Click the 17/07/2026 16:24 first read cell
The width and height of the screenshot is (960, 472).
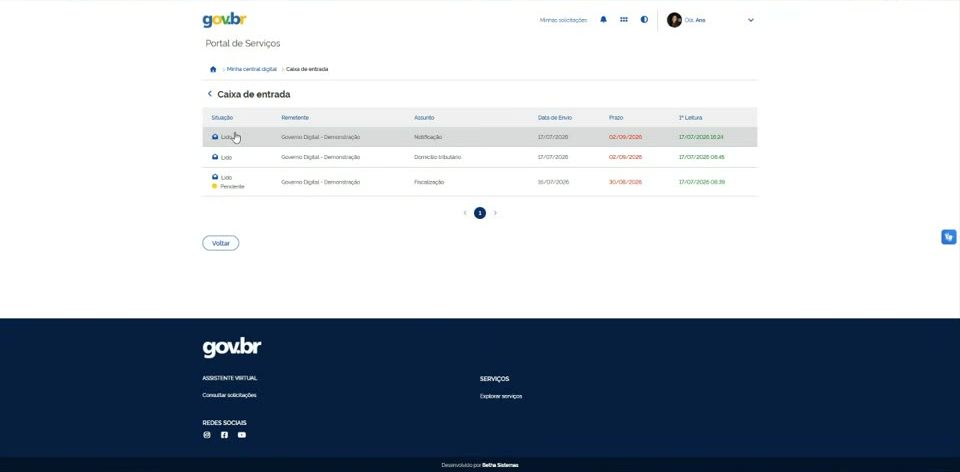pos(702,137)
